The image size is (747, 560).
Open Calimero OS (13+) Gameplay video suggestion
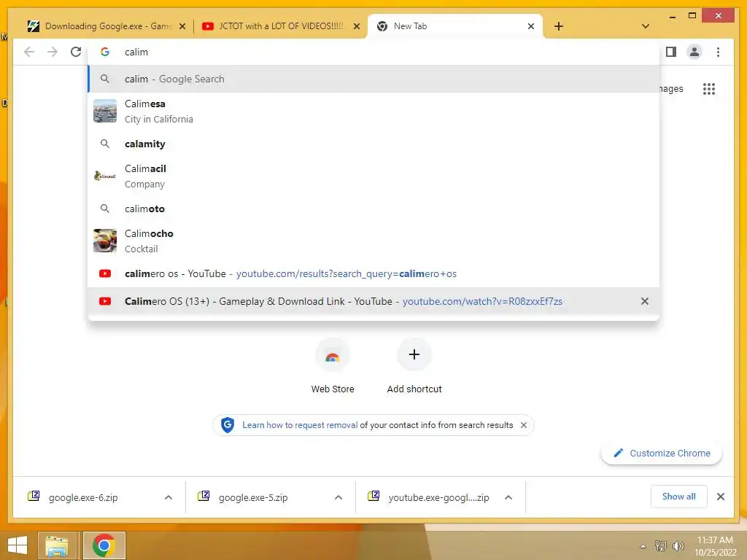(x=373, y=301)
